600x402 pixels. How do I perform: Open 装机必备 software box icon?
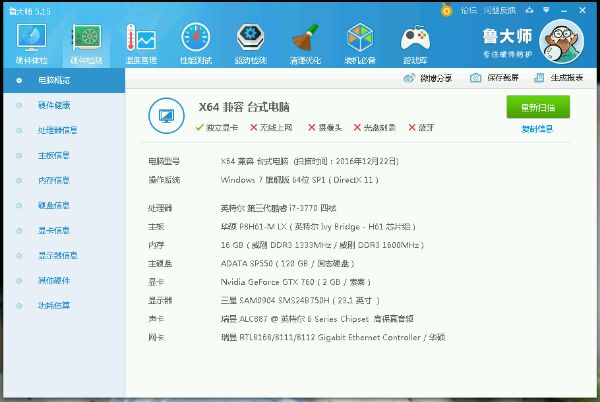coord(360,44)
